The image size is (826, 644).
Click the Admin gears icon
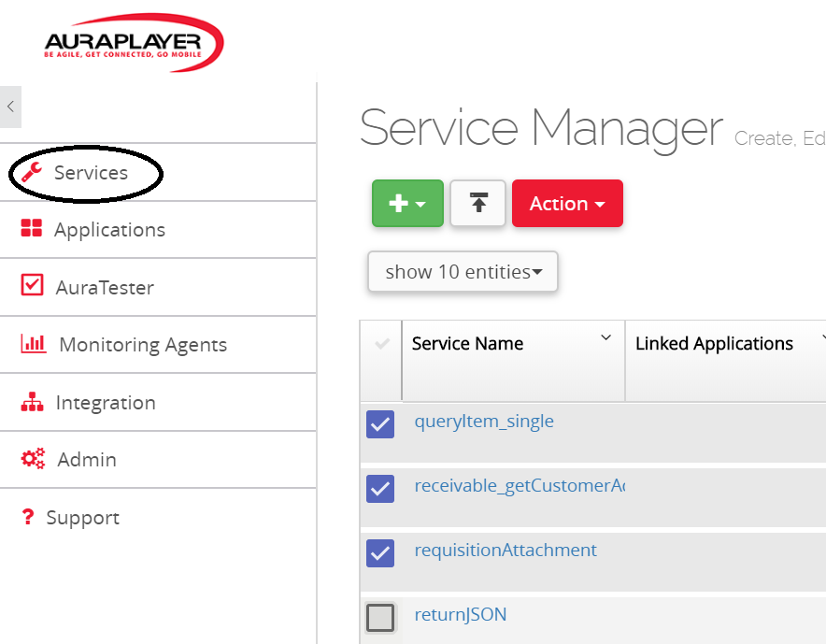(x=34, y=459)
